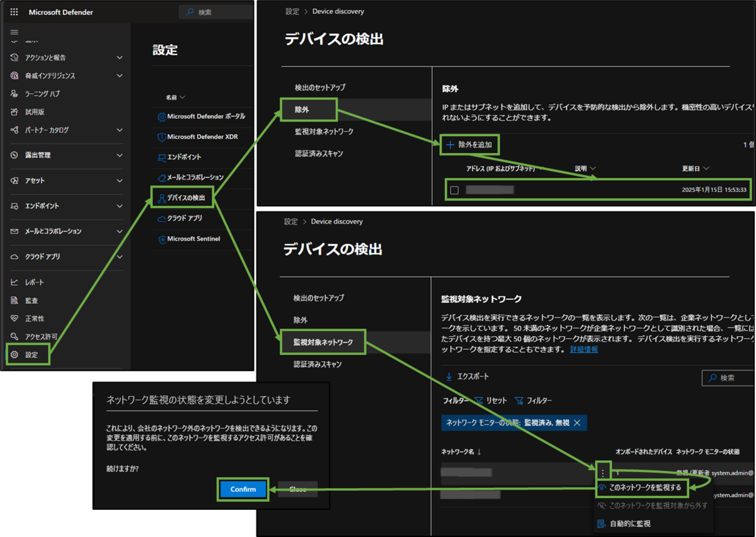756x537 pixels.
Task: Click the 脅威インテリジェンス sidebar icon
Action: [14, 76]
